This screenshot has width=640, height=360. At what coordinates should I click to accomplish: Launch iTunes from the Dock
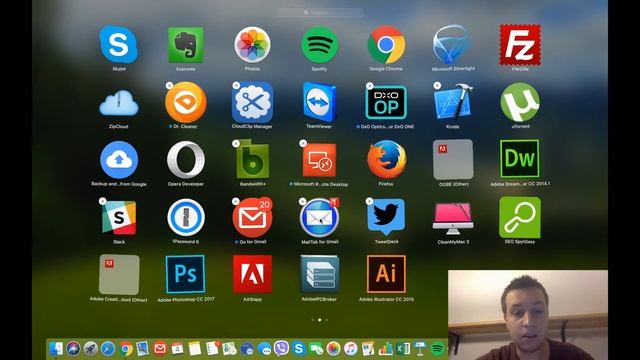tap(350, 349)
